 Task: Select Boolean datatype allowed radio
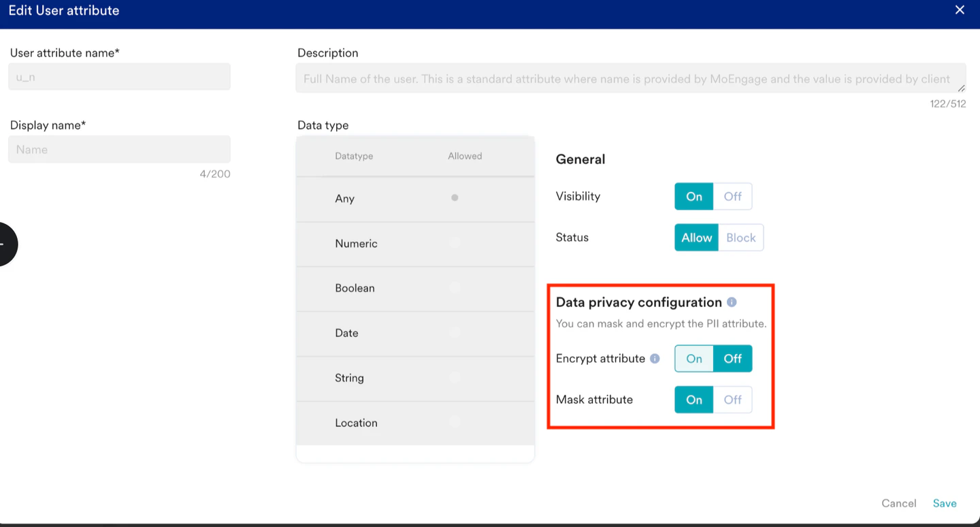click(x=455, y=287)
